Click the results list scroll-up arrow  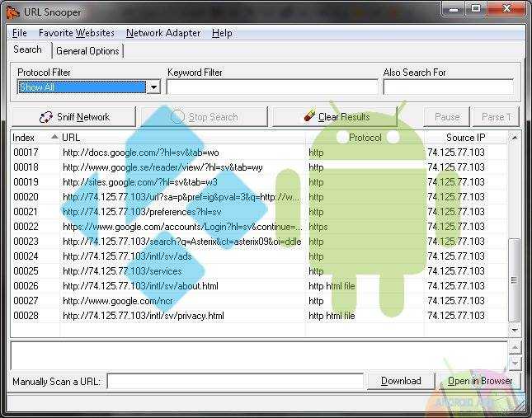point(515,136)
